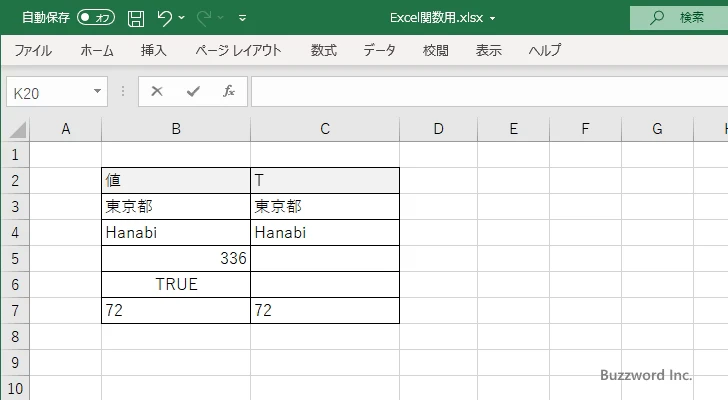Select row 7 header
The image size is (728, 400).
pyautogui.click(x=15, y=310)
